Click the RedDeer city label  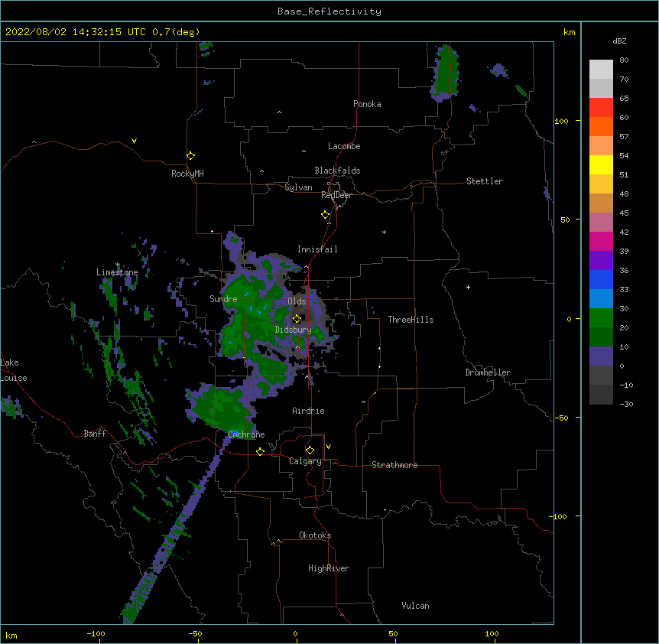tap(336, 195)
